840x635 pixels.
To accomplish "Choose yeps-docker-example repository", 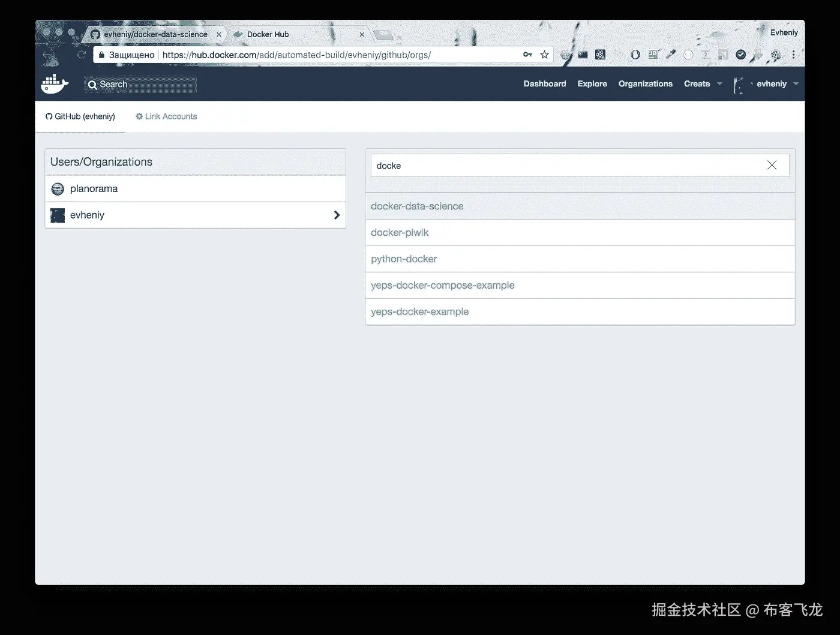I will click(x=580, y=311).
